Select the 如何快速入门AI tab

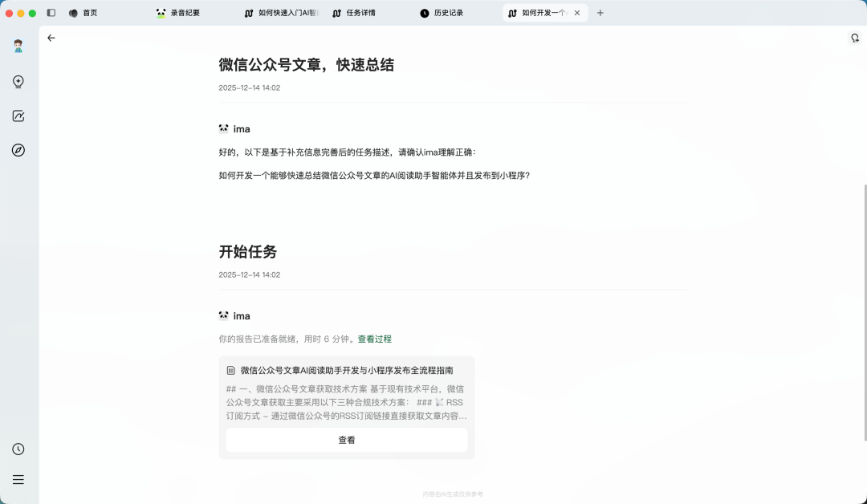tap(282, 12)
